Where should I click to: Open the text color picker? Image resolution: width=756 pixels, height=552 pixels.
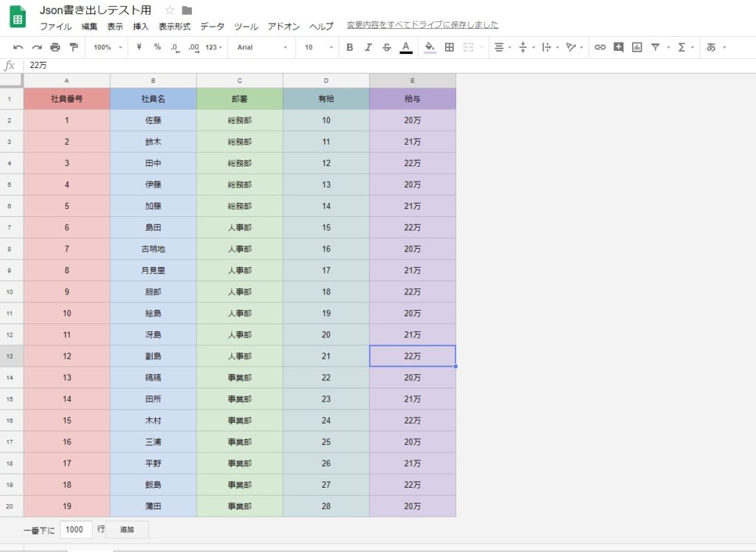406,47
